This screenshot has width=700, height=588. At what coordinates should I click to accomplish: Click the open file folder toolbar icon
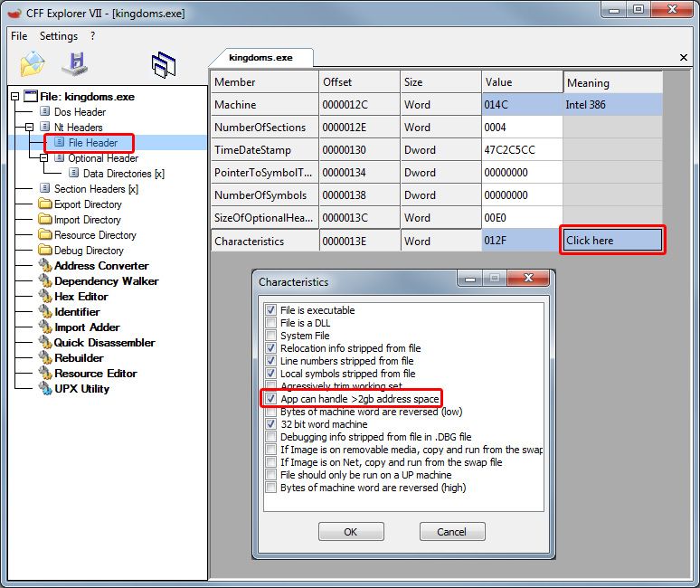click(x=32, y=64)
